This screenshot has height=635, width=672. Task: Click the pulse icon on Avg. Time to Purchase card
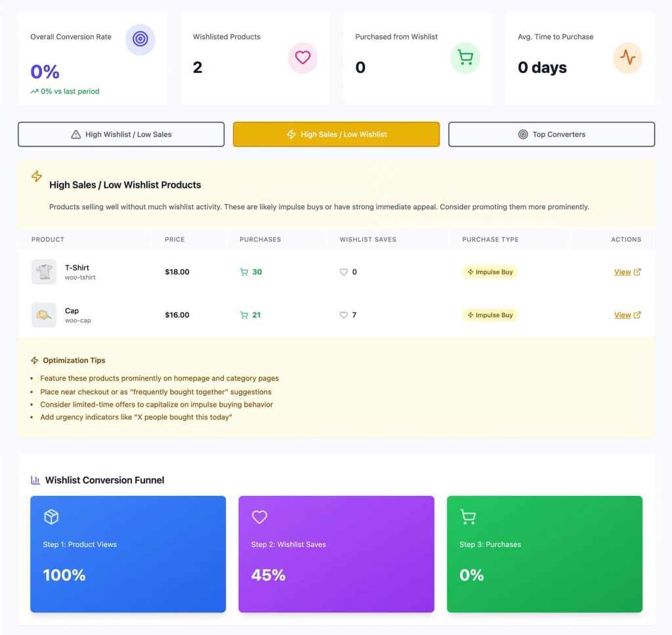tap(628, 58)
